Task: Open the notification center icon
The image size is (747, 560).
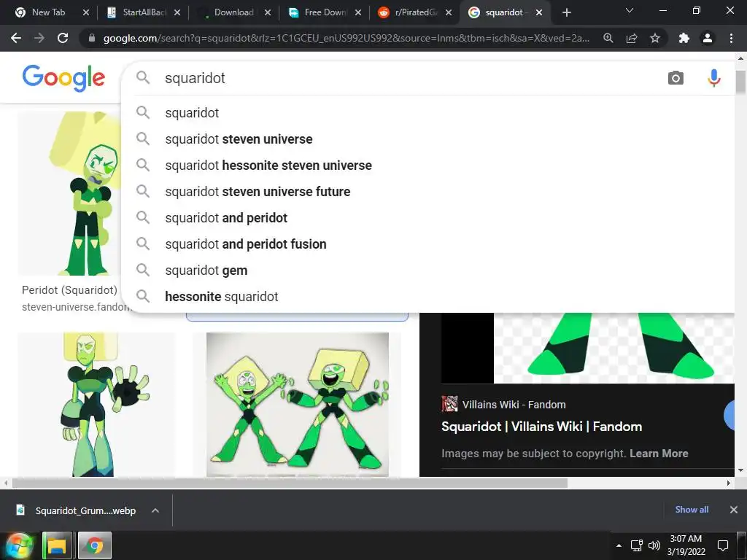Action: coord(723,545)
